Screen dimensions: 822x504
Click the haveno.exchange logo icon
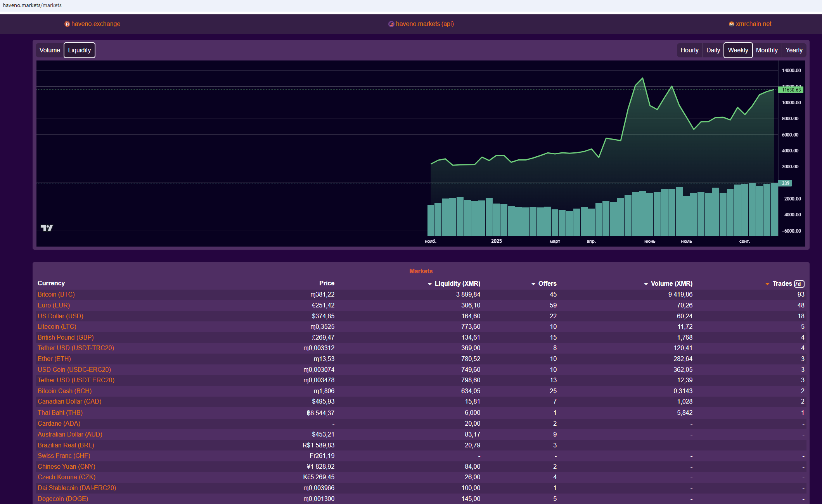pyautogui.click(x=67, y=24)
